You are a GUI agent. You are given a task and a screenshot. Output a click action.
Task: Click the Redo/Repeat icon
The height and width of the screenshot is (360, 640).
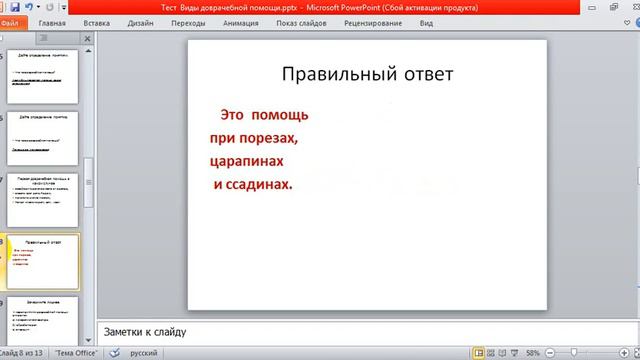50,7
